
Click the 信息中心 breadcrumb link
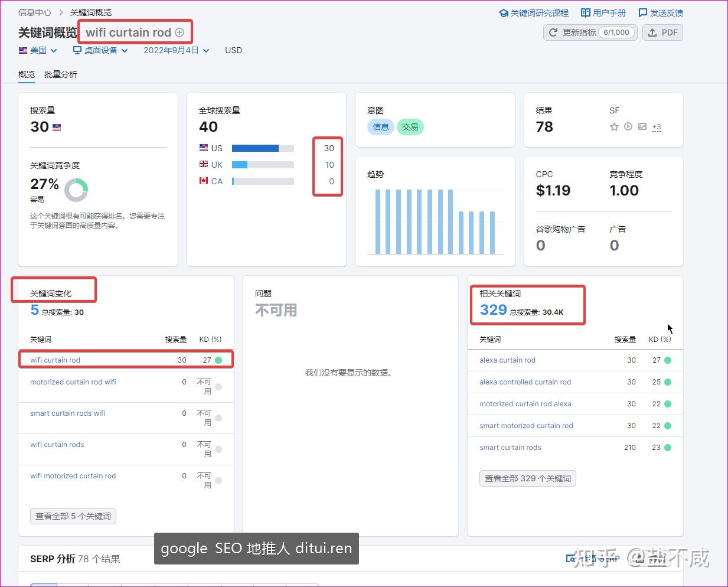click(35, 12)
